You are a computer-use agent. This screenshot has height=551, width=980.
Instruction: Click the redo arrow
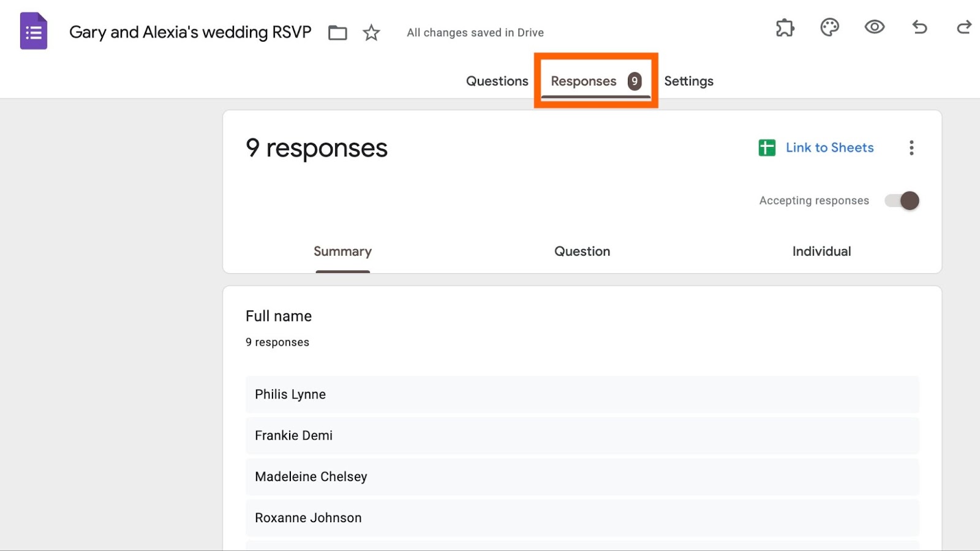pyautogui.click(x=964, y=27)
